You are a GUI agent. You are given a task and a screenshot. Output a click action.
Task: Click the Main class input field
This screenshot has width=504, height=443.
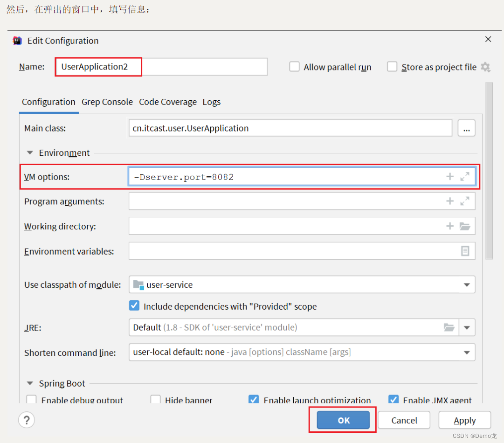pyautogui.click(x=290, y=128)
